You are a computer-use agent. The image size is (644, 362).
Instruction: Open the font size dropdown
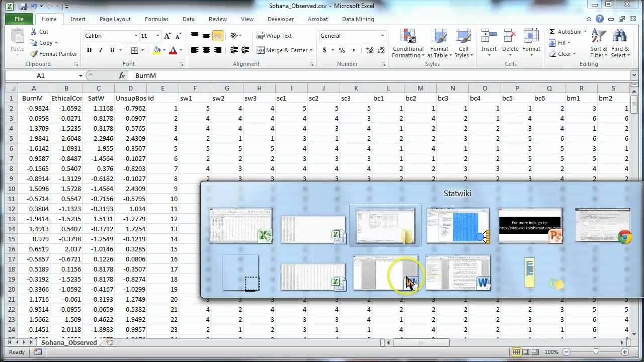pyautogui.click(x=157, y=36)
